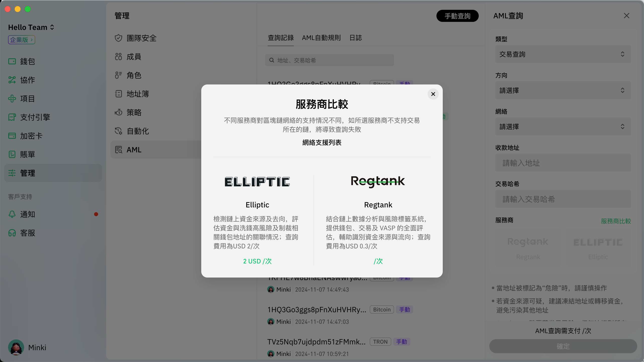Switch to 日誌 tab
This screenshot has width=644, height=362.
(x=355, y=38)
